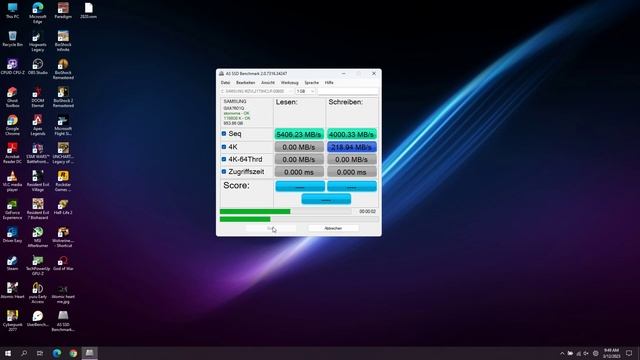Open the 1 GB test size dropdown
The height and width of the screenshot is (360, 640).
click(305, 91)
